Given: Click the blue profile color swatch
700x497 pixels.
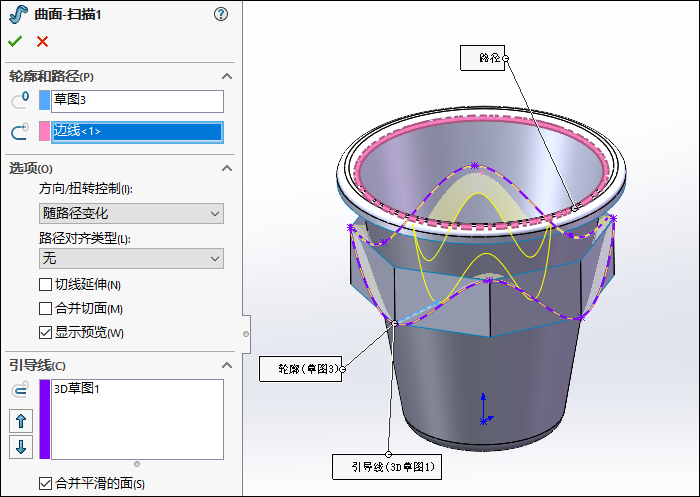Looking at the screenshot, I should click(x=44, y=100).
